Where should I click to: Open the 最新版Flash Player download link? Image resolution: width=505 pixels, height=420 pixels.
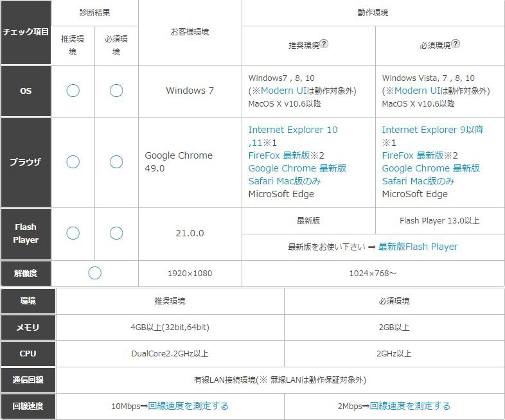pos(418,247)
